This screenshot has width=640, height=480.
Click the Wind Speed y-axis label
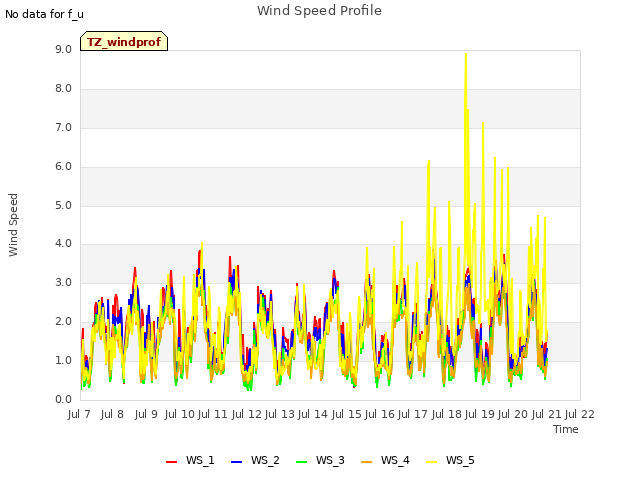13,225
